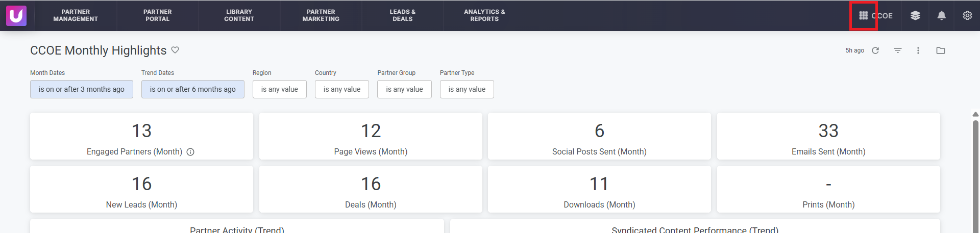Open the layers stack icon
Screen dimensions: 980x233
click(x=915, y=16)
